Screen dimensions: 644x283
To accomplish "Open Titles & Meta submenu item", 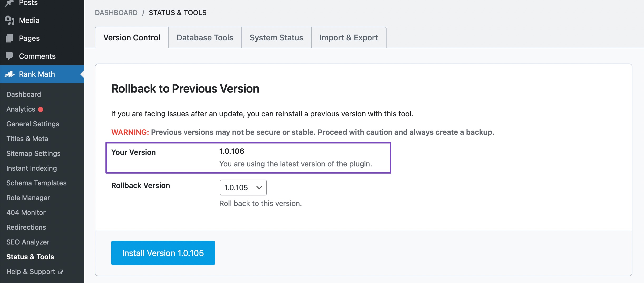I will (27, 139).
